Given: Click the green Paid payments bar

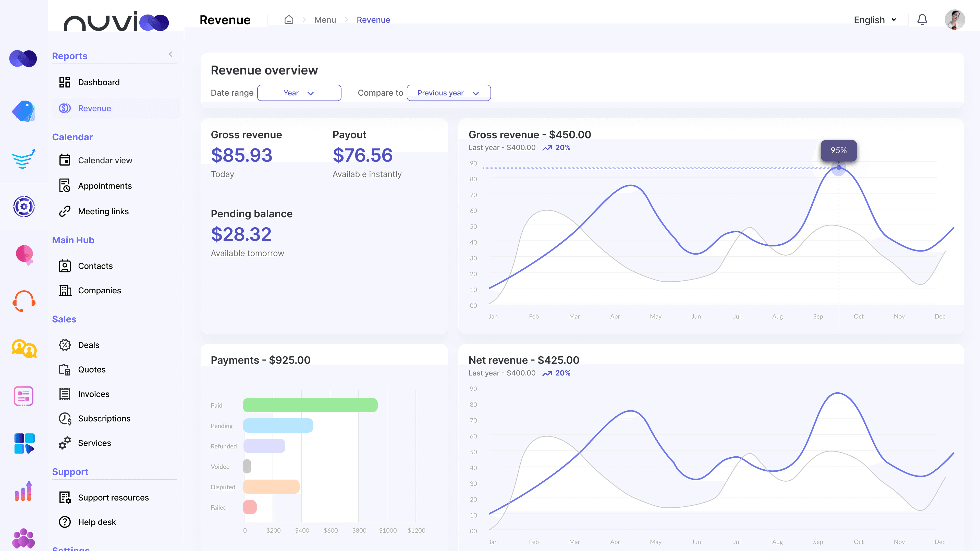Looking at the screenshot, I should [310, 405].
